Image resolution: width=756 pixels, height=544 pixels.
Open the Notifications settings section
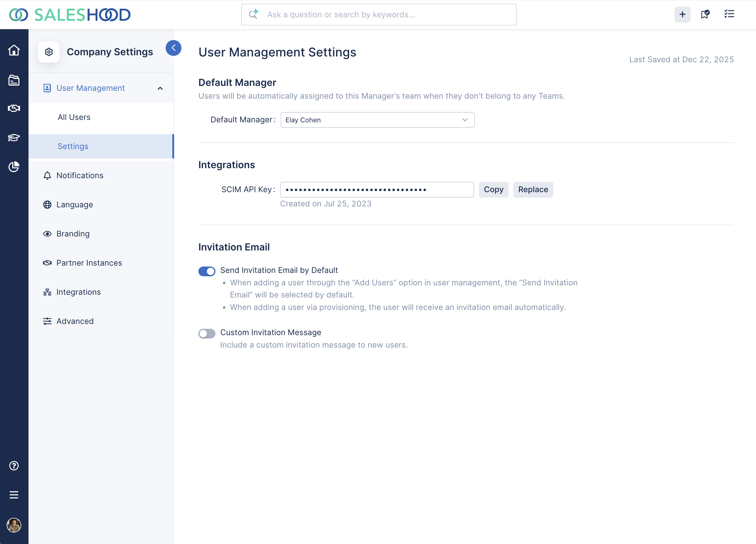click(x=80, y=175)
